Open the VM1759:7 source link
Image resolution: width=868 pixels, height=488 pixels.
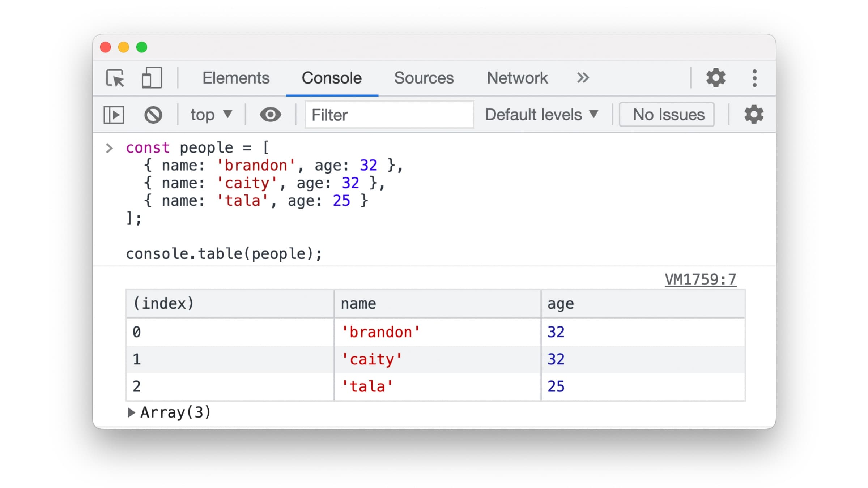[700, 279]
